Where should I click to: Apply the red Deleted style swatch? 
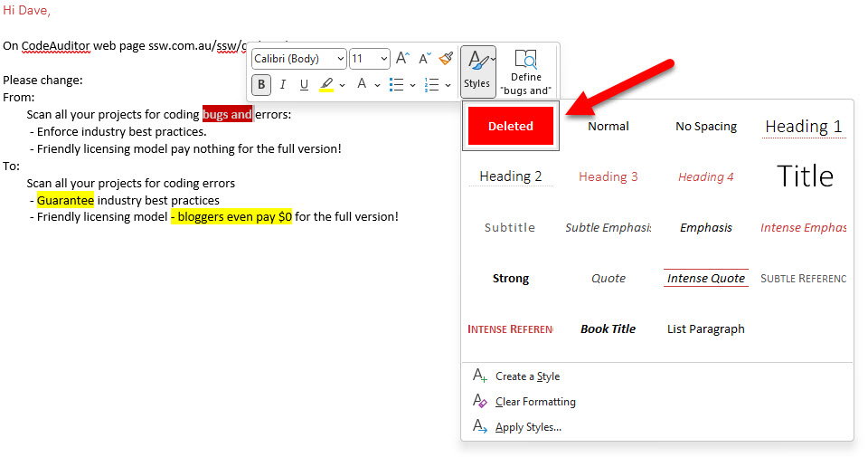click(x=511, y=126)
